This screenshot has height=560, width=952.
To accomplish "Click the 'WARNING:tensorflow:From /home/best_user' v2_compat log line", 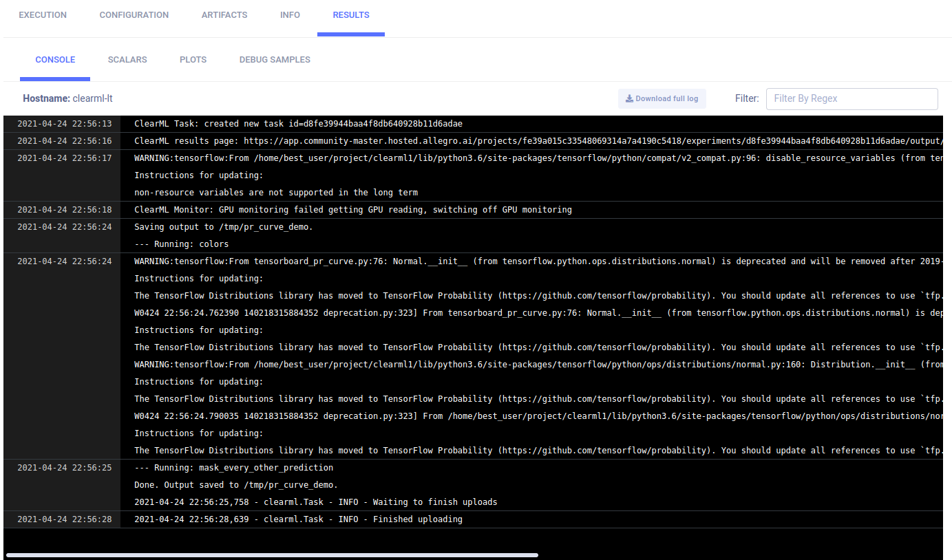I will point(538,158).
